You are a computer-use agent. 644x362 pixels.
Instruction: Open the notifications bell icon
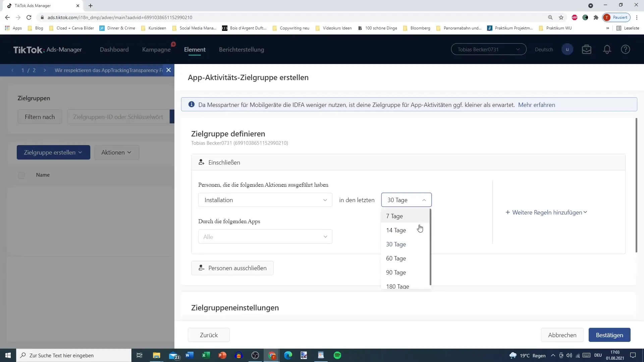(x=607, y=49)
